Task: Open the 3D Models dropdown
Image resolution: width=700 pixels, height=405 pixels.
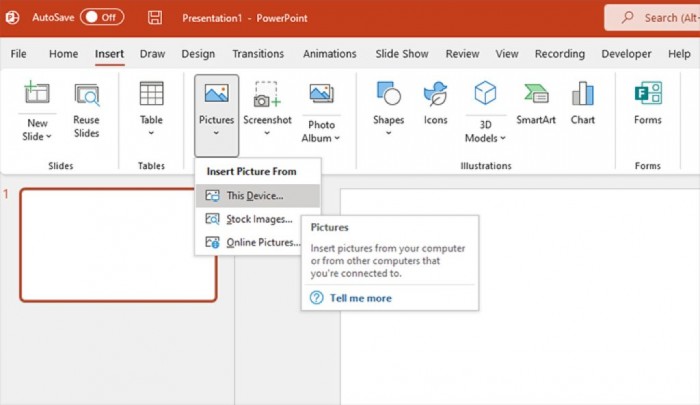Action: pos(486,138)
